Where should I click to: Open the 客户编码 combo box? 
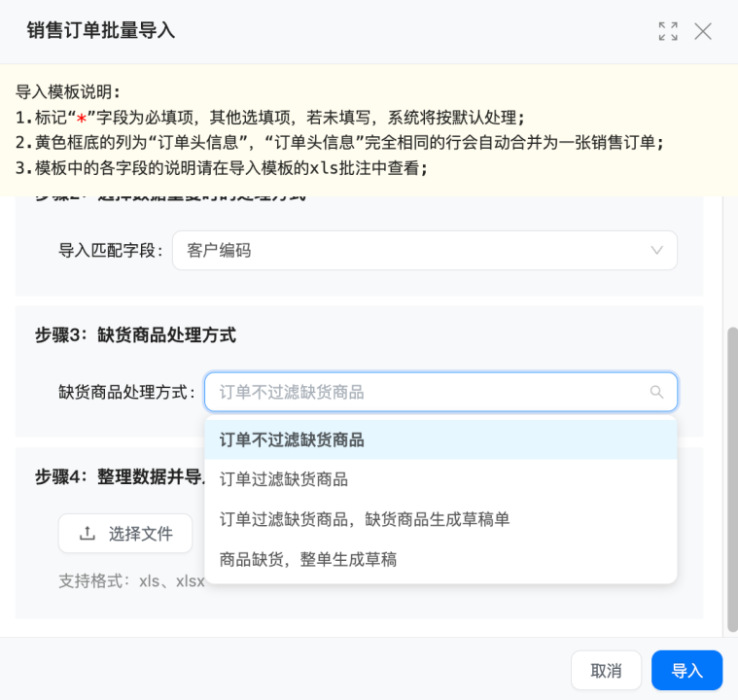point(425,251)
